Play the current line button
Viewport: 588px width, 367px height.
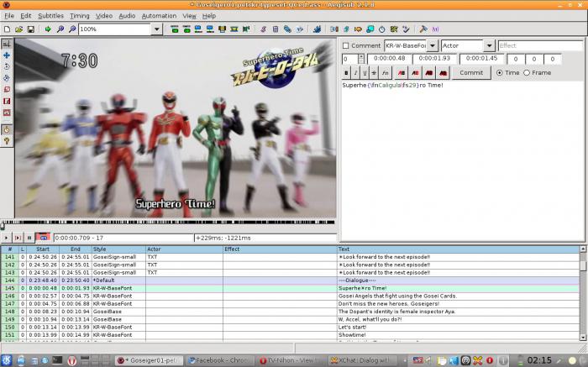[x=18, y=238]
